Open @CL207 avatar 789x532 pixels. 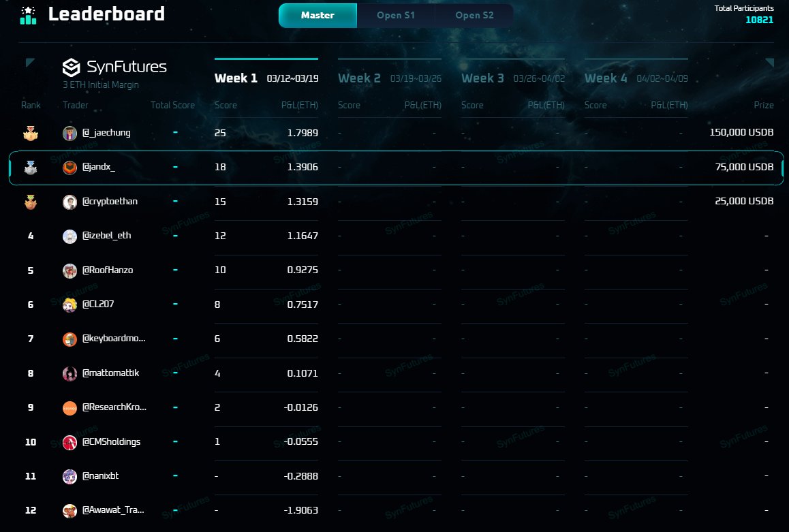(69, 304)
